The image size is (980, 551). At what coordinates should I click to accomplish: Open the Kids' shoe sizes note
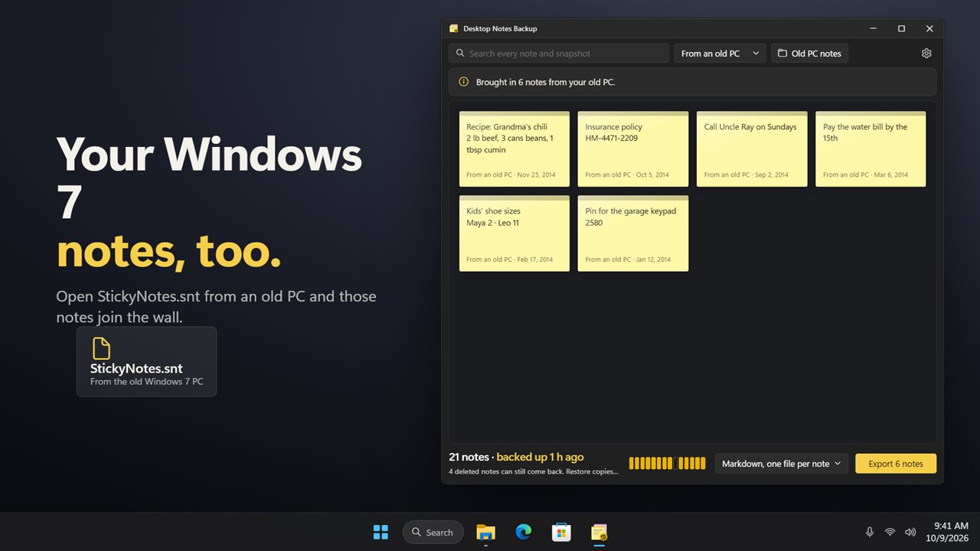(514, 233)
